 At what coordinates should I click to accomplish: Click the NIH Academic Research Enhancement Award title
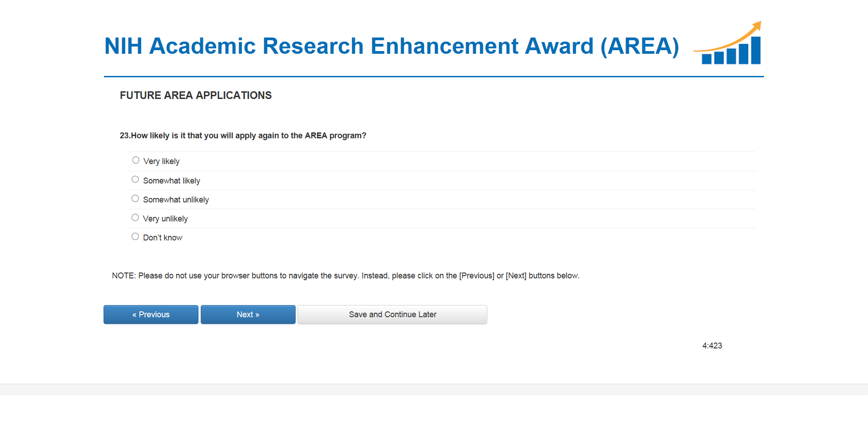coord(392,46)
